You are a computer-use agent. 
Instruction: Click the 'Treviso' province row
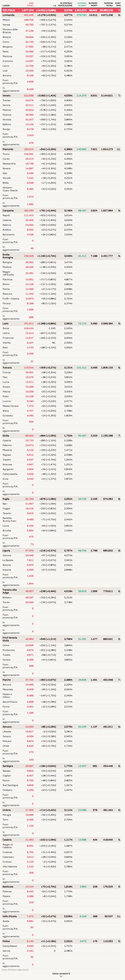pos(61,100)
